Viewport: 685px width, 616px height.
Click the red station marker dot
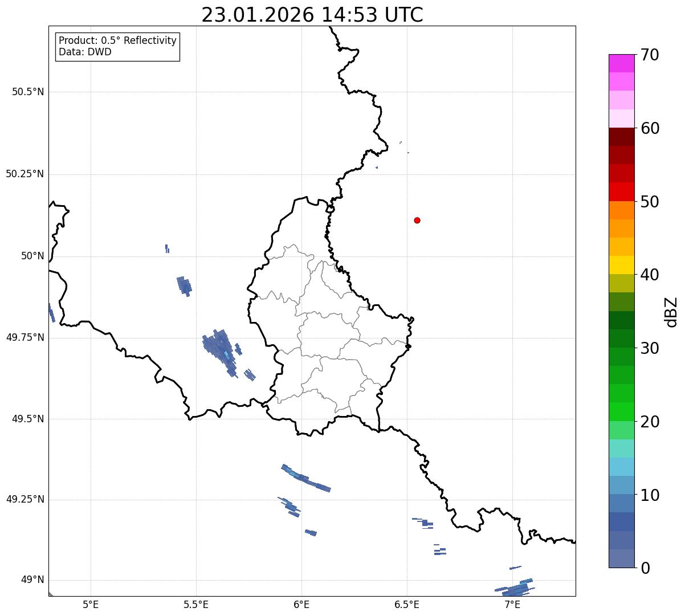pos(417,220)
